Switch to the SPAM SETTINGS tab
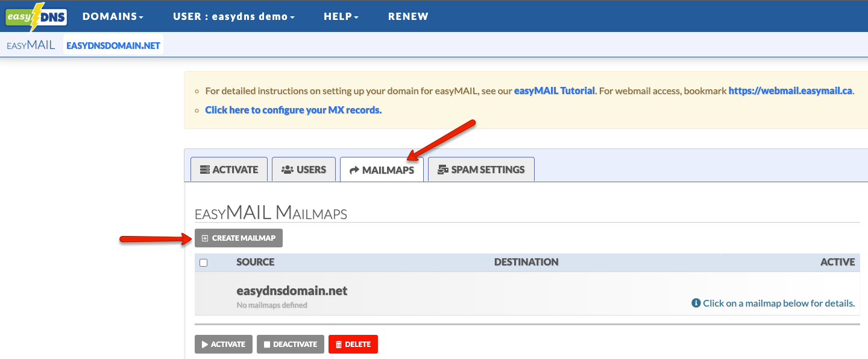The height and width of the screenshot is (359, 868). (x=481, y=170)
